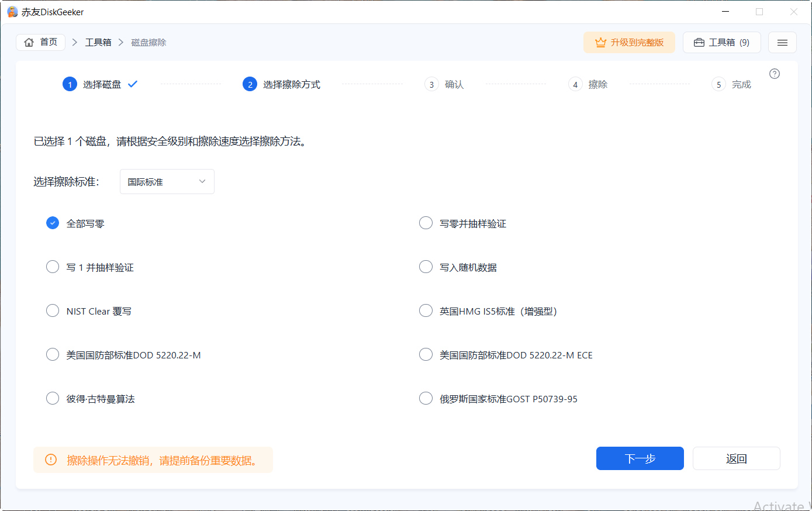This screenshot has height=511, width=812.
Task: Choose 美国国防部标准DOD 5220.22-M radio
Action: point(53,355)
